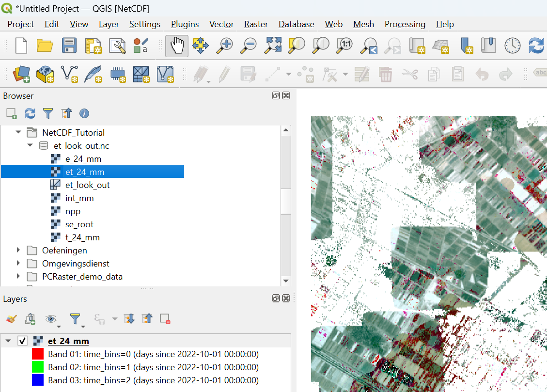This screenshot has height=392, width=547.
Task: Open the Processing menu
Action: click(x=405, y=24)
